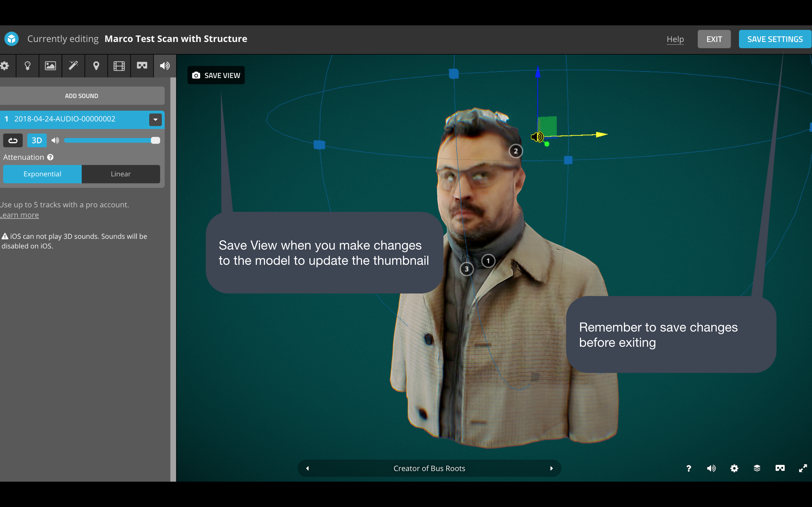Click the SAVE SETTINGS button
812x507 pixels.
coord(775,39)
